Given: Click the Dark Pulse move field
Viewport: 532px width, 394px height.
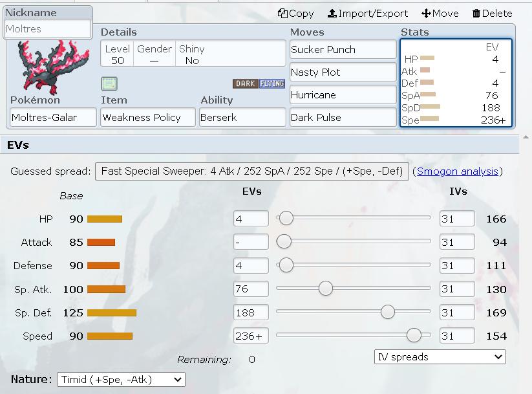Looking at the screenshot, I should coord(343,118).
